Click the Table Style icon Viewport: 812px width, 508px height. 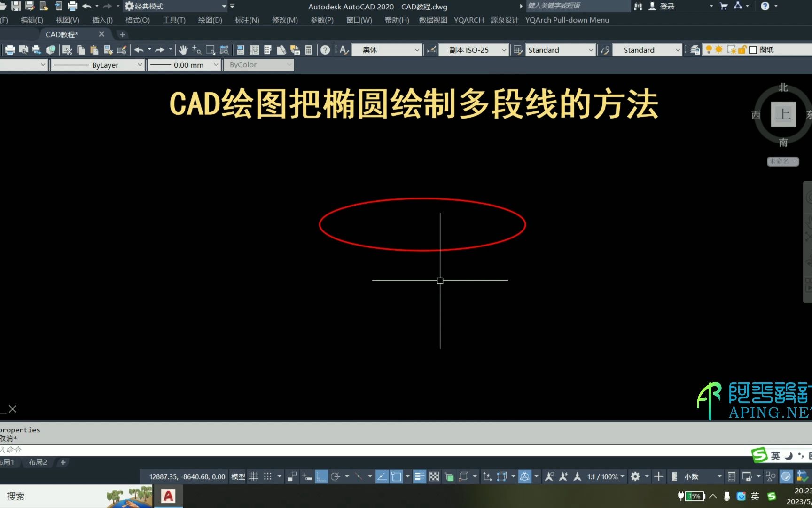[518, 50]
